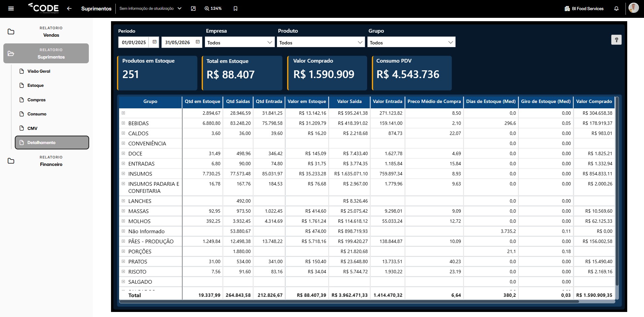The width and height of the screenshot is (644, 317).
Task: Expand the BEBIDAS group row
Action: (123, 123)
